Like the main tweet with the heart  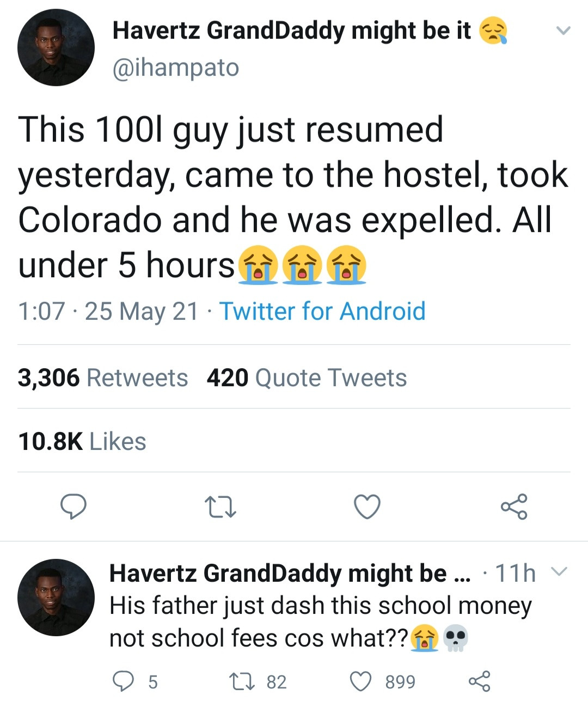click(x=367, y=507)
